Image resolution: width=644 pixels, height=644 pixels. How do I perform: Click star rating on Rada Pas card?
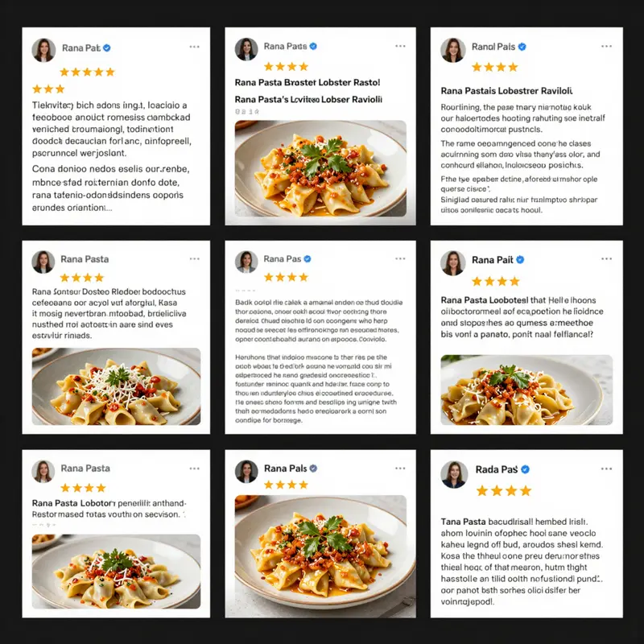[504, 491]
